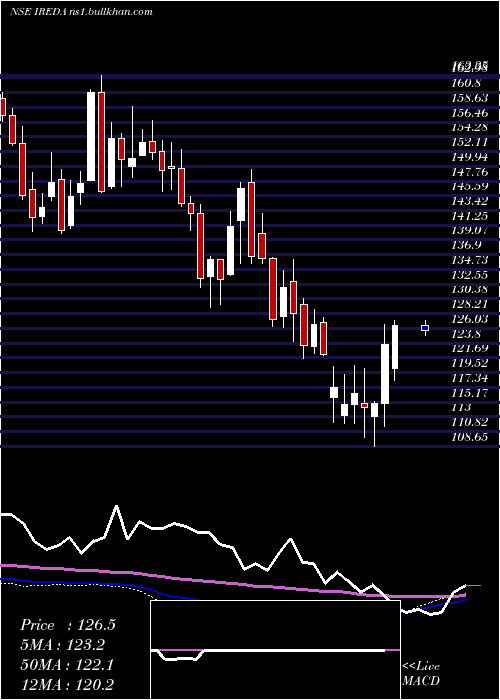Choose the 128.21 price label
Image resolution: width=500 pixels, height=700 pixels.
point(469,304)
